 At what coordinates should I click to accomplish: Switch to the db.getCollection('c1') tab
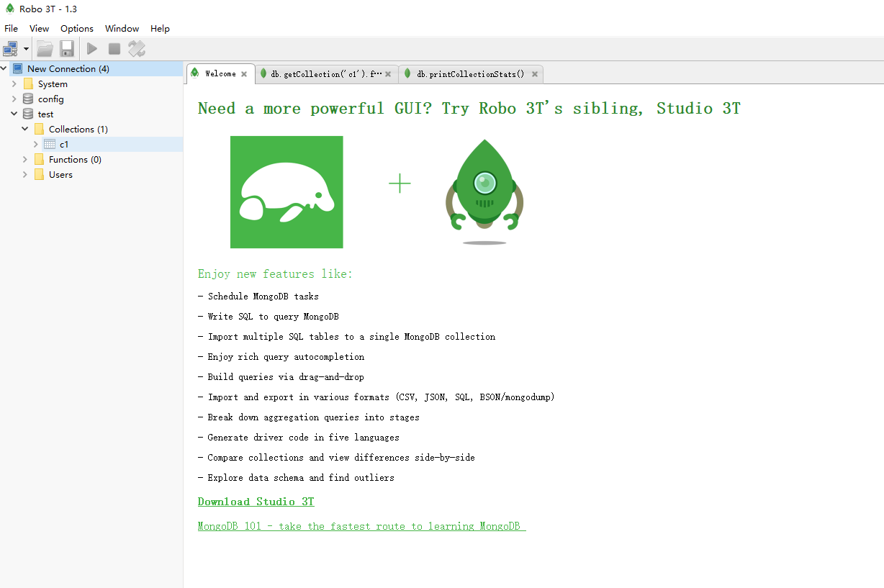pos(326,73)
